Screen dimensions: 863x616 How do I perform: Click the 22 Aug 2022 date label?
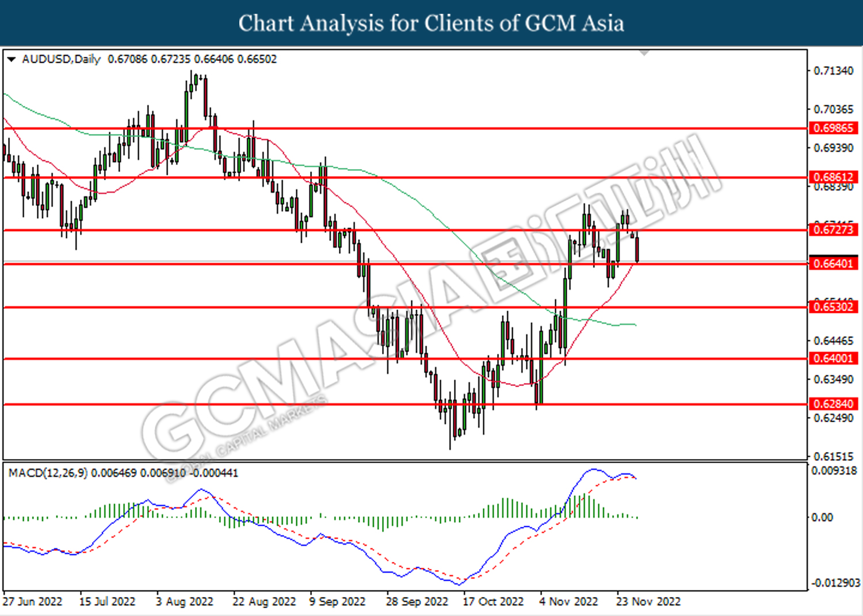[264, 602]
